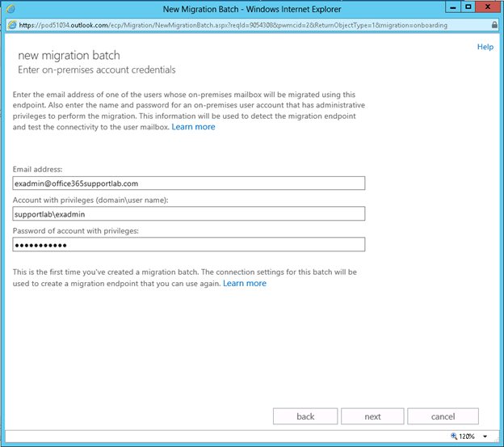This screenshot has height=447, width=504.
Task: Open the Learn more link after user mailbox
Action: coord(193,127)
